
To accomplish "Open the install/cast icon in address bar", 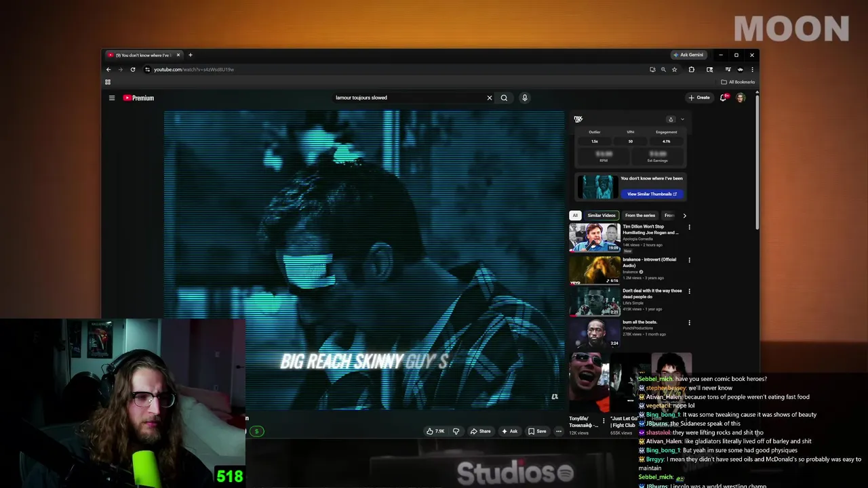I will click(x=652, y=69).
